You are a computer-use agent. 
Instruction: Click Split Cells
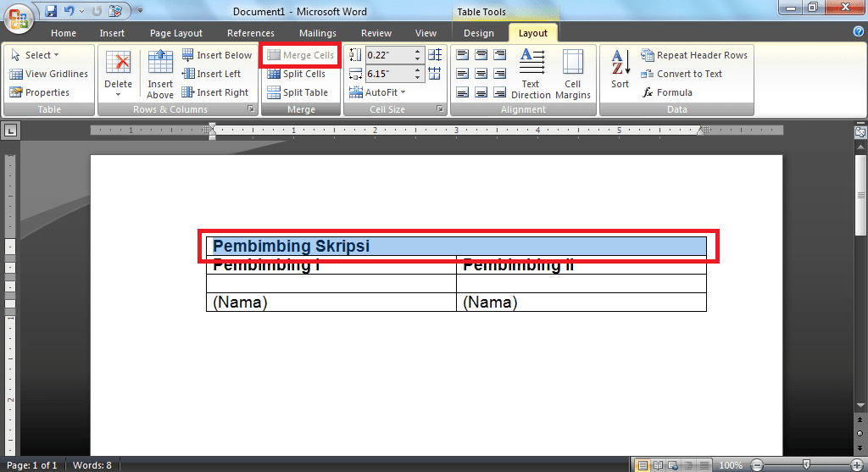(296, 74)
